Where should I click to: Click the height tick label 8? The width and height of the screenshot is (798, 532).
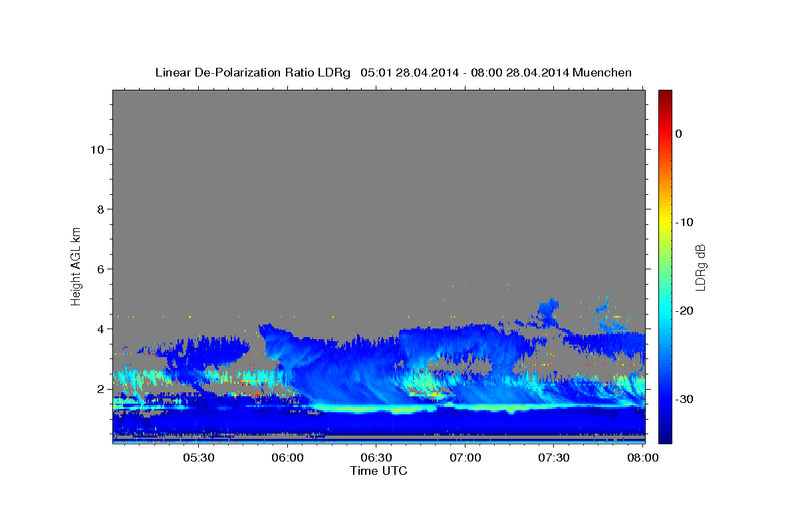click(x=101, y=209)
